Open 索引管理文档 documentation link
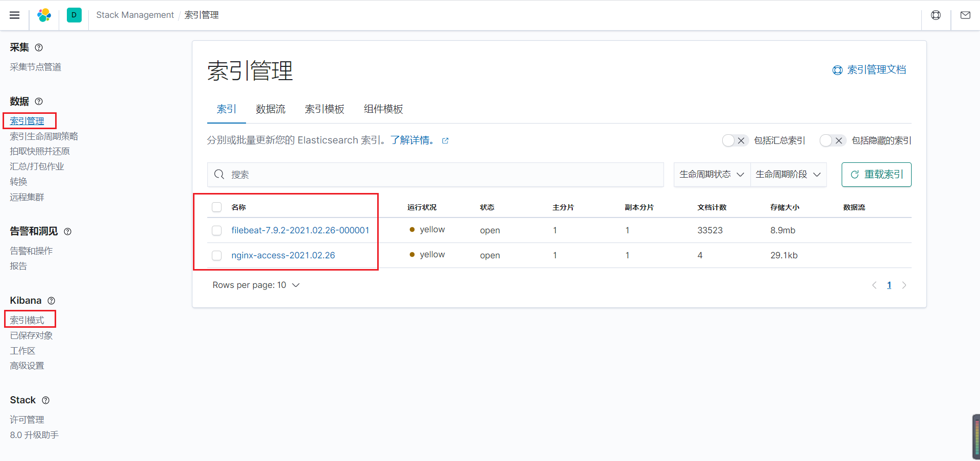This screenshot has height=461, width=980. coord(869,70)
